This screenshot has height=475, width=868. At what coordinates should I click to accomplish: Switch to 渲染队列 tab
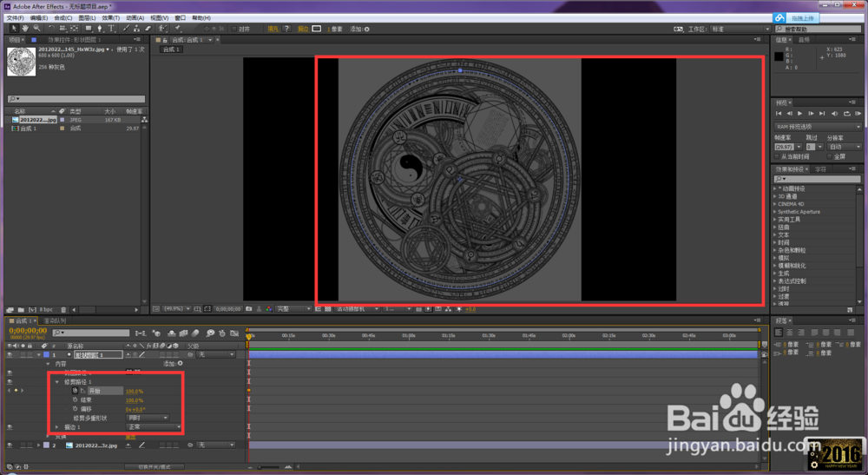point(55,321)
